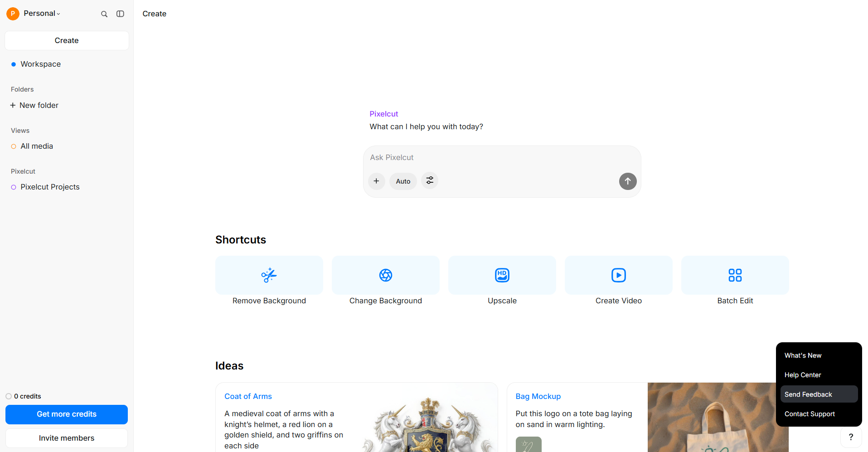The width and height of the screenshot is (868, 452).
Task: Click the Get more credits button
Action: coord(67,414)
